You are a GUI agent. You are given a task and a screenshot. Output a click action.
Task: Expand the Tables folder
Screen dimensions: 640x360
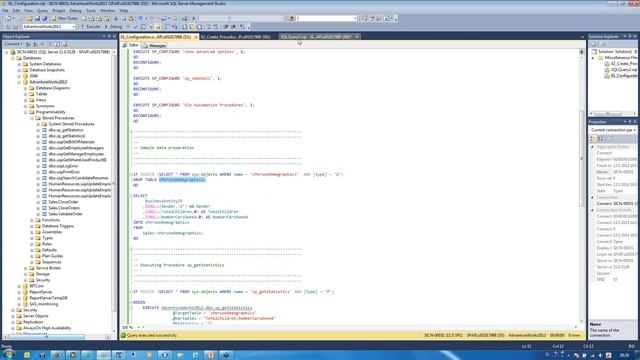coord(26,94)
